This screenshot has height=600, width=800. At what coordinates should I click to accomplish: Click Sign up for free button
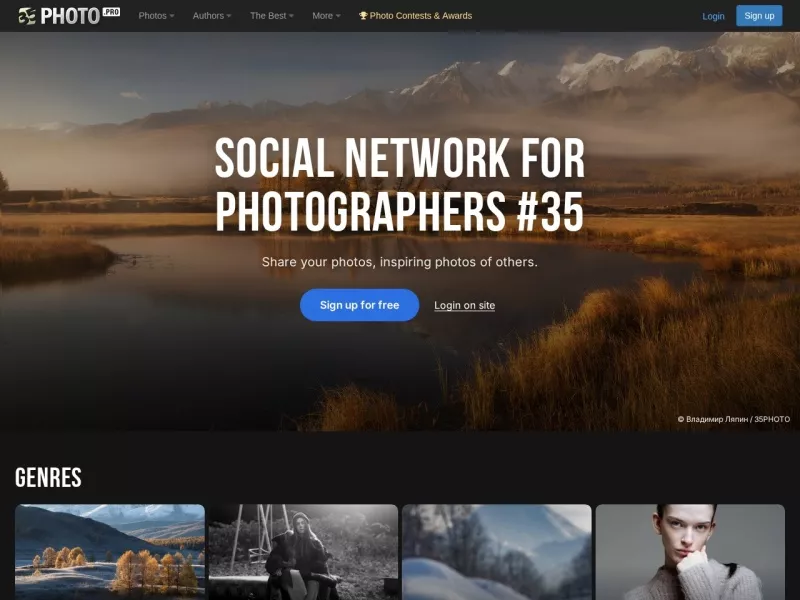[x=360, y=305]
